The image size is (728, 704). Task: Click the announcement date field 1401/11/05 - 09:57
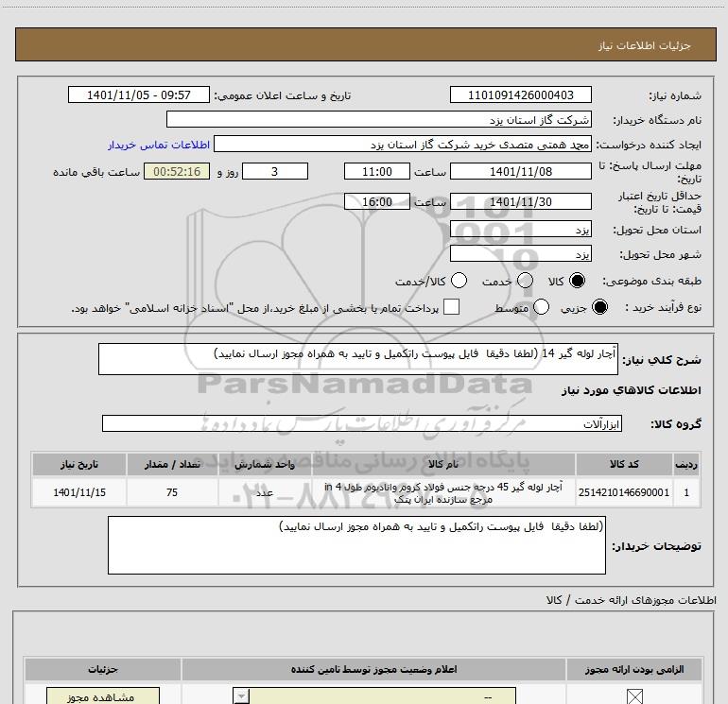139,94
